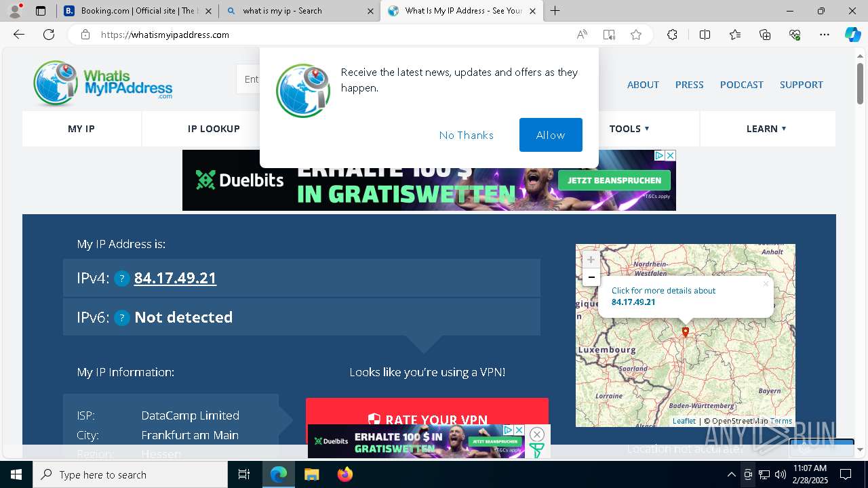868x488 pixels.
Task: Open Edge Settings and more menu
Action: (x=825, y=35)
